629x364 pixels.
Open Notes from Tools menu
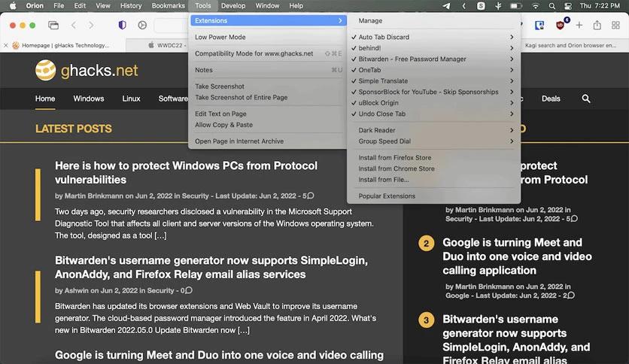[268, 70]
